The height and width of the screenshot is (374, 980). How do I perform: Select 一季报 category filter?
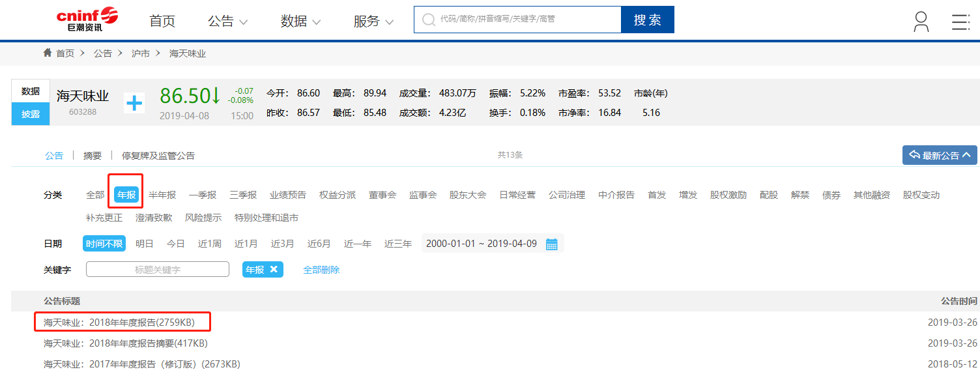(203, 195)
